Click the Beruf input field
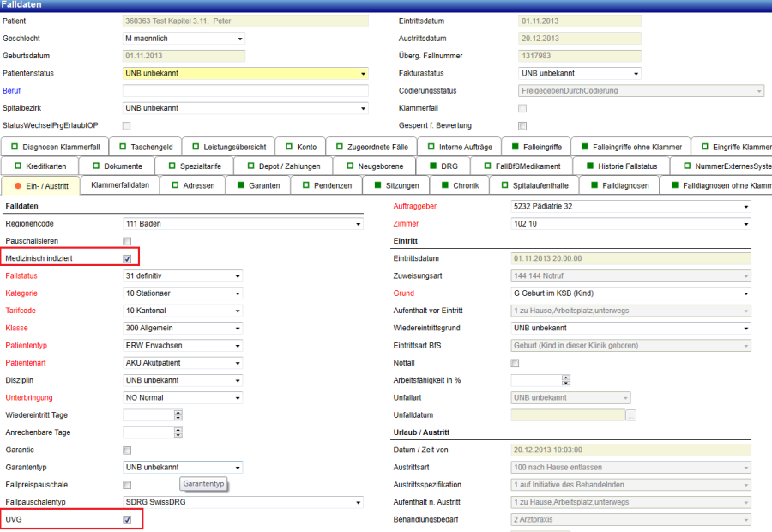This screenshot has height=532, width=772. pos(245,91)
